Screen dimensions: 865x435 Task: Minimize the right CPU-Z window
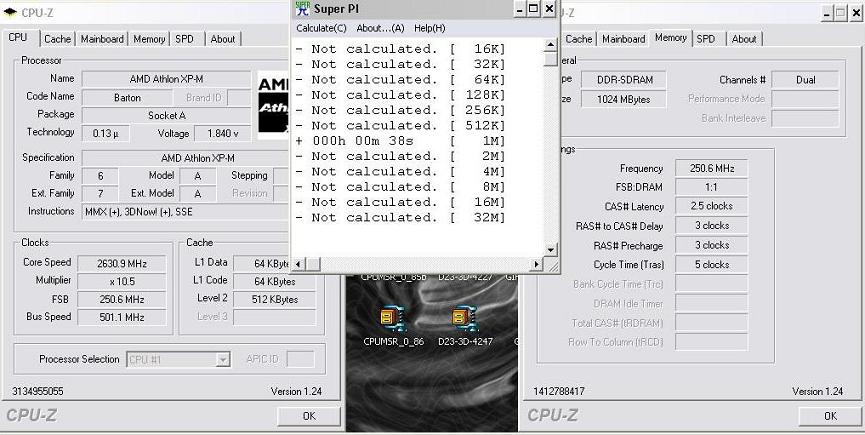(x=827, y=13)
